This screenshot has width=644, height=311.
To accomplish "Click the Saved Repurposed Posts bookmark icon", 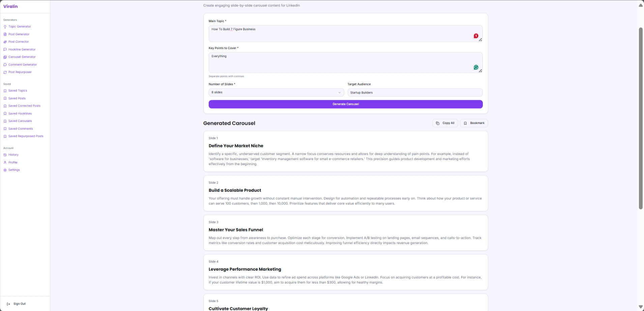I will point(5,136).
